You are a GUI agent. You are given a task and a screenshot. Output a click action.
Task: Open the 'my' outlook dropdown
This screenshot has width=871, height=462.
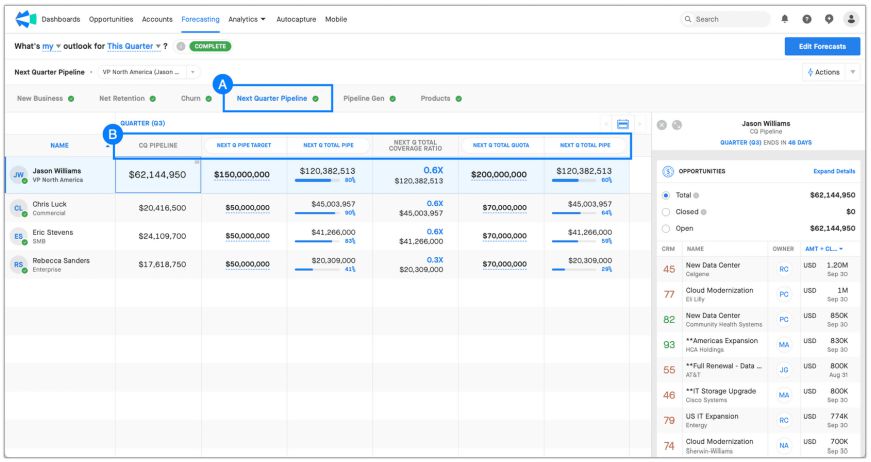click(x=51, y=46)
